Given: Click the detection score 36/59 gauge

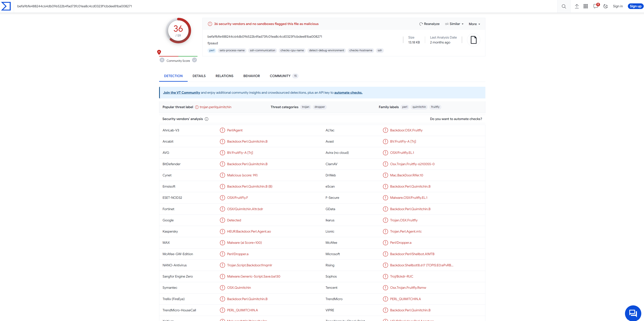Looking at the screenshot, I should click(x=178, y=31).
